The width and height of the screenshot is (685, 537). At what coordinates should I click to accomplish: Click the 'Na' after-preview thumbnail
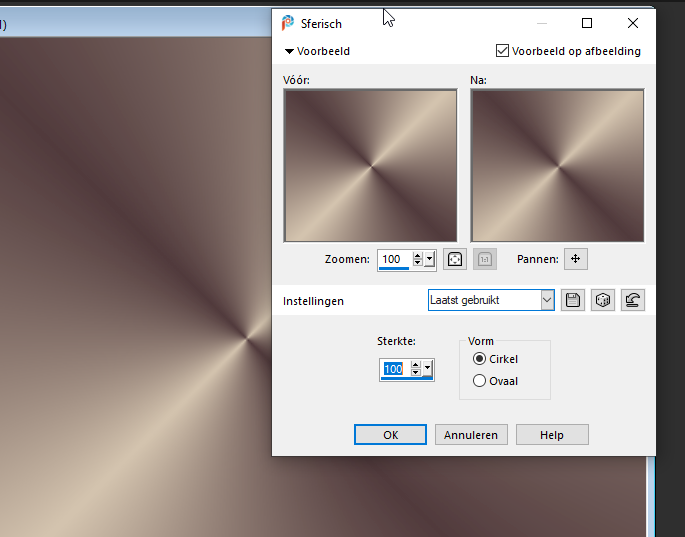557,166
